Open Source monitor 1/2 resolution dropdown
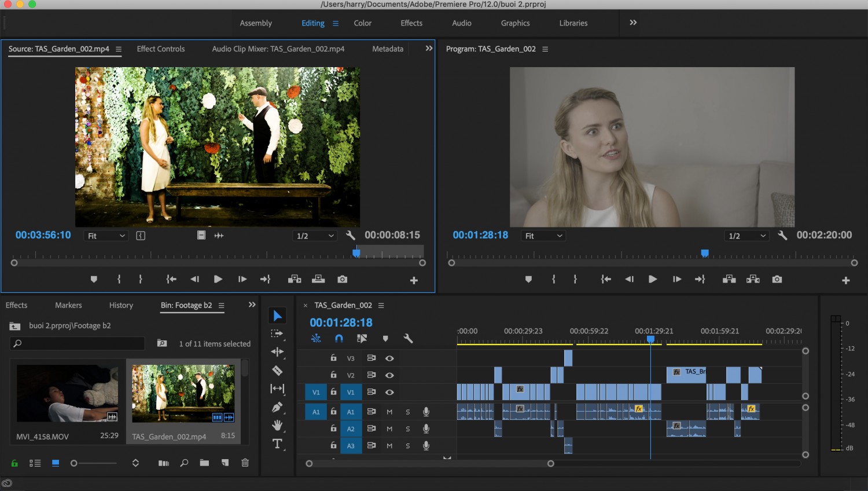Viewport: 868px width, 491px height. click(314, 236)
